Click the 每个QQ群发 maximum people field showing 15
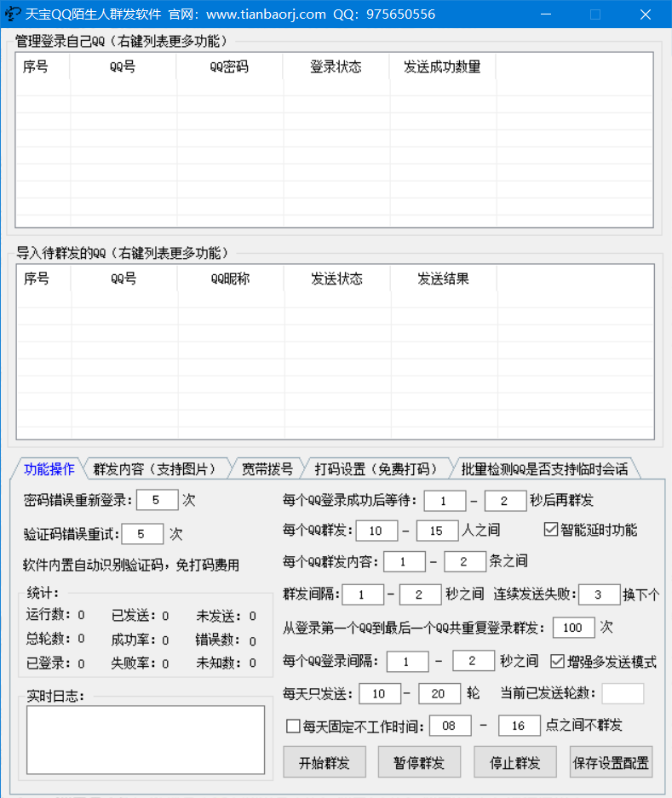The height and width of the screenshot is (798, 672). pos(437,531)
